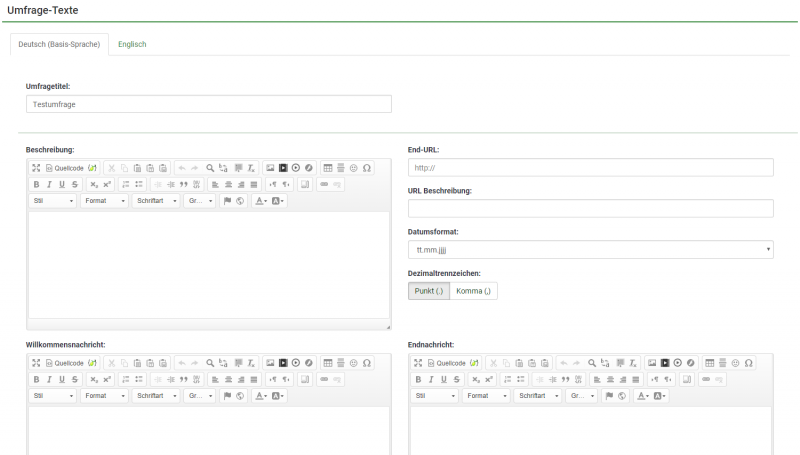The height and width of the screenshot is (455, 800).
Task: Insert link in the Willkommensnachricht editor
Action: coord(324,379)
